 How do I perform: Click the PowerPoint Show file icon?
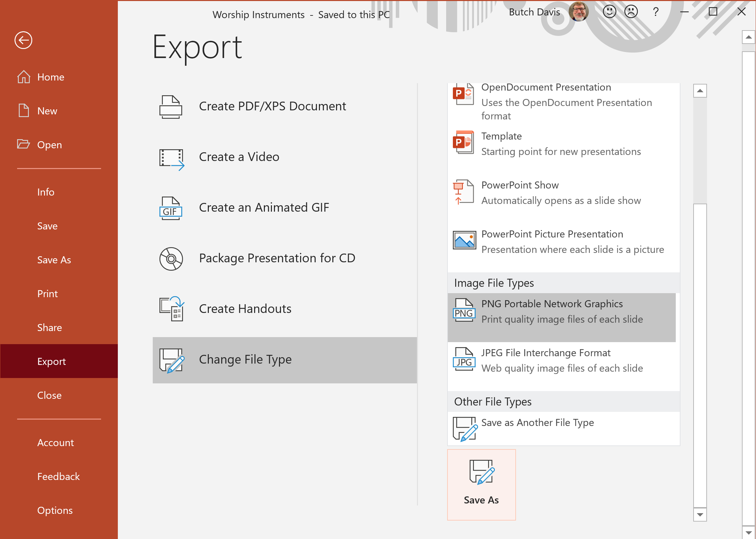click(x=464, y=192)
